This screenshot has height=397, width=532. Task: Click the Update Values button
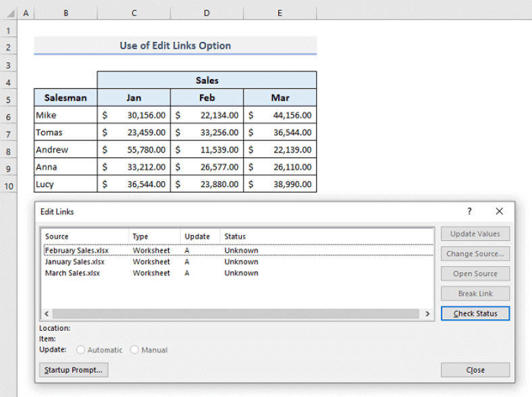pyautogui.click(x=475, y=234)
